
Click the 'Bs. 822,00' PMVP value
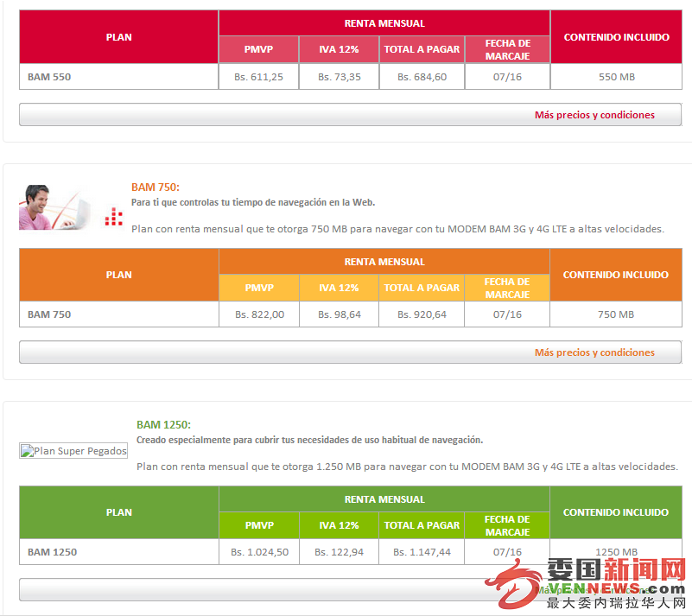(x=259, y=314)
